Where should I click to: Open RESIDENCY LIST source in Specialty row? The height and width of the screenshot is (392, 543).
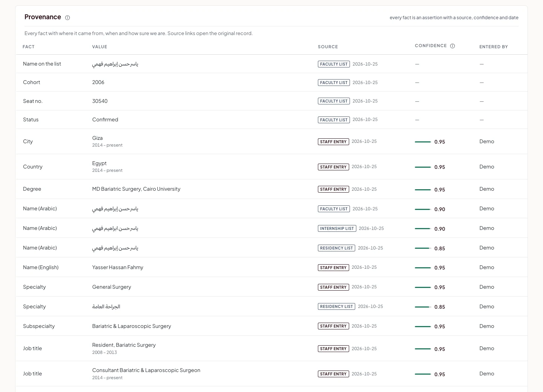pos(336,306)
